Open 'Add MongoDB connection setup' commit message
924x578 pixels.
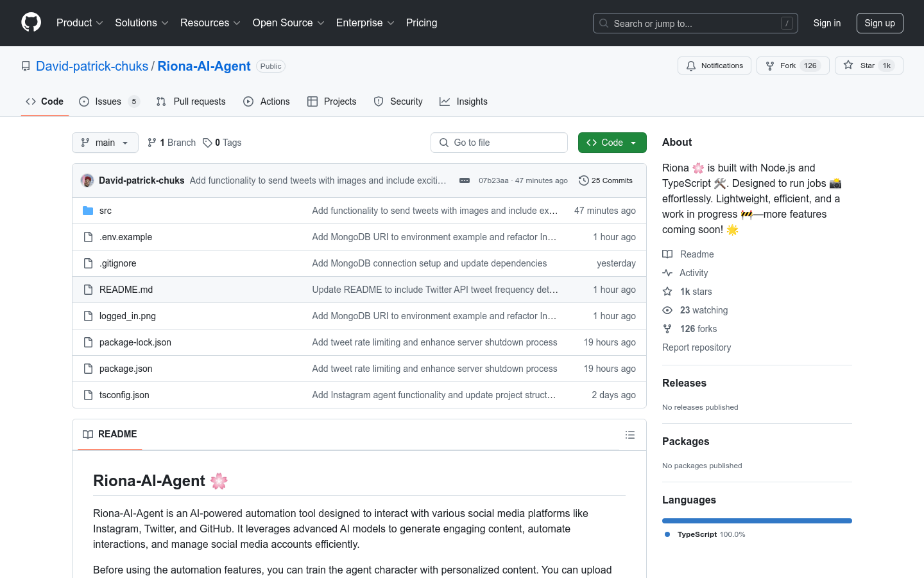click(429, 263)
